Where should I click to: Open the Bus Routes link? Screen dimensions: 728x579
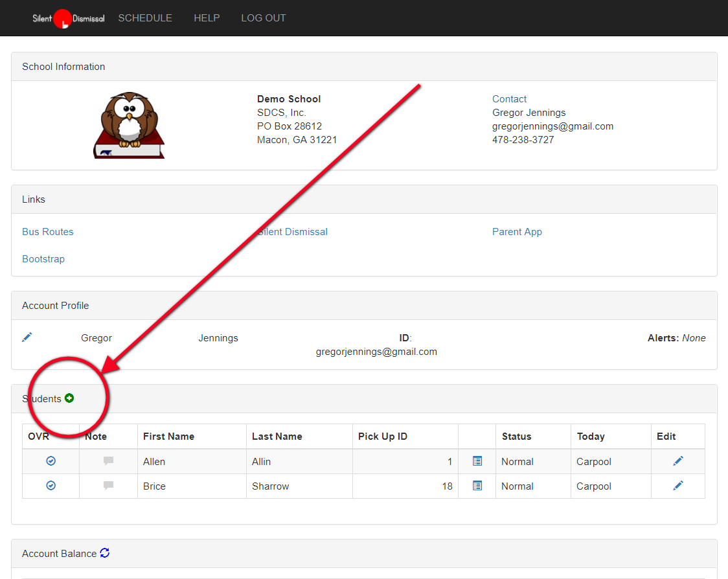point(48,232)
